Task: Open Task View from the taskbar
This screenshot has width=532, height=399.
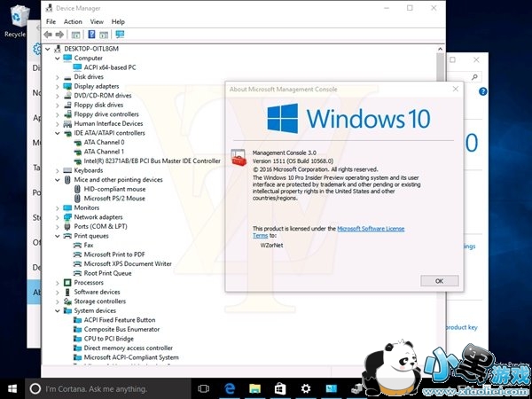Action: click(x=203, y=388)
